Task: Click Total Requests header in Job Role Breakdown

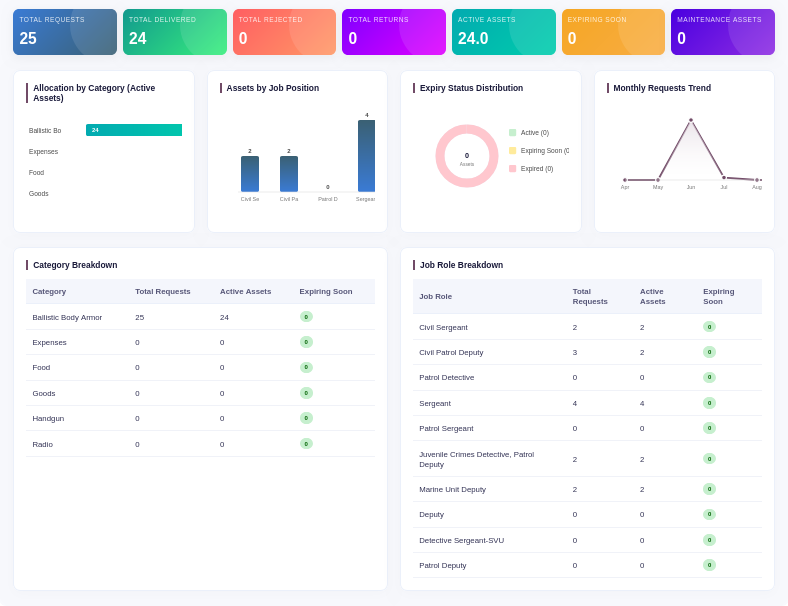Action: click(590, 296)
